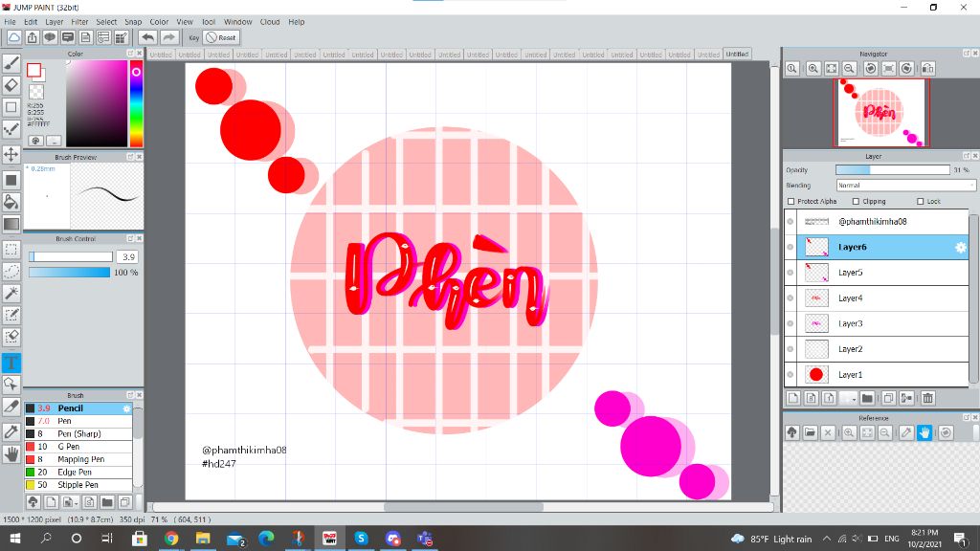The height and width of the screenshot is (551, 980).
Task: Open Microsoft Edge from the taskbar
Action: [266, 538]
